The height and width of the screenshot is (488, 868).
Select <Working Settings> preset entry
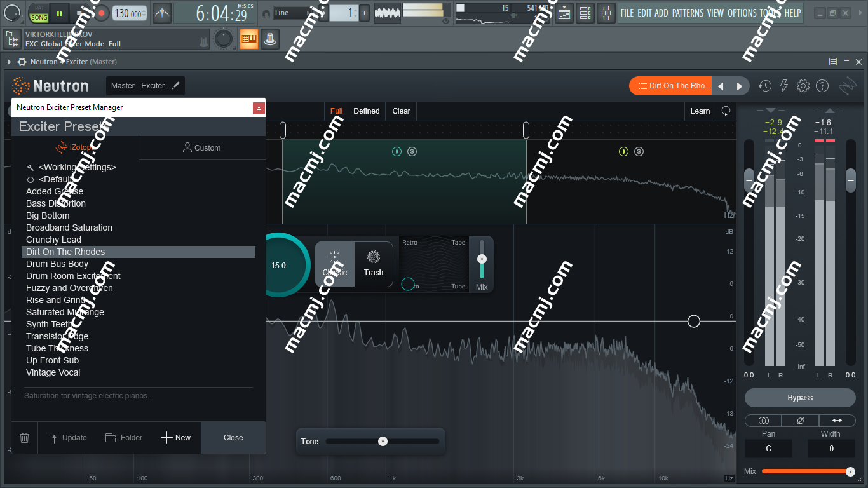[77, 167]
